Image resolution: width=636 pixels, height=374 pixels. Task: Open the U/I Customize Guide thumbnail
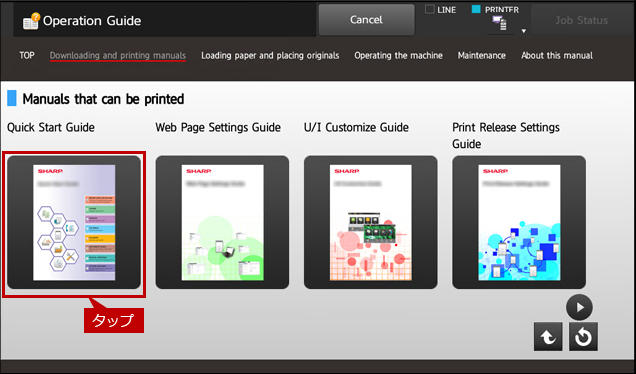371,222
